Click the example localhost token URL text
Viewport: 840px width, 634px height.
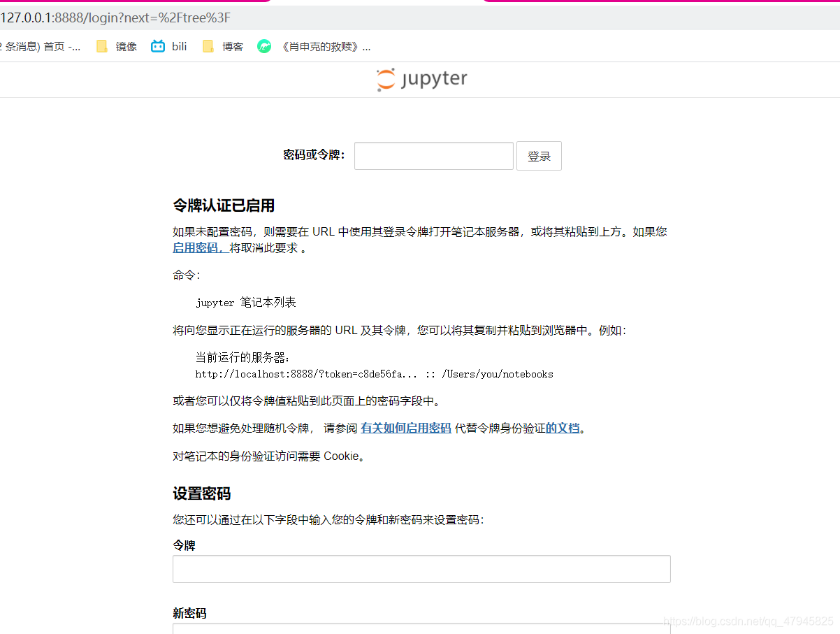pyautogui.click(x=374, y=375)
